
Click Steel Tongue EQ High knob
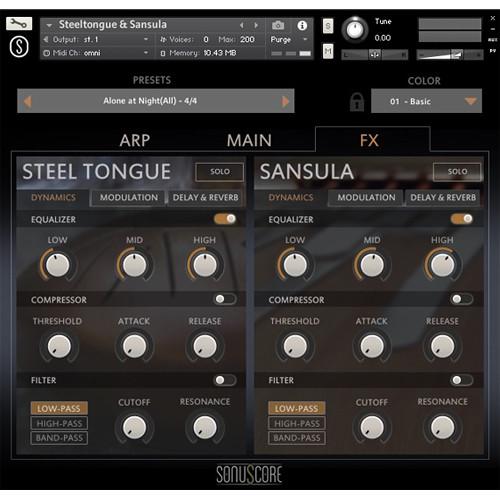point(205,265)
